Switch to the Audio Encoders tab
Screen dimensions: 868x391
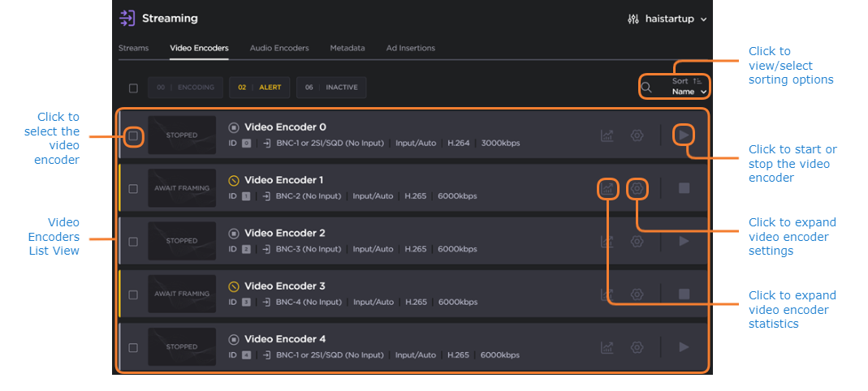[x=279, y=48]
